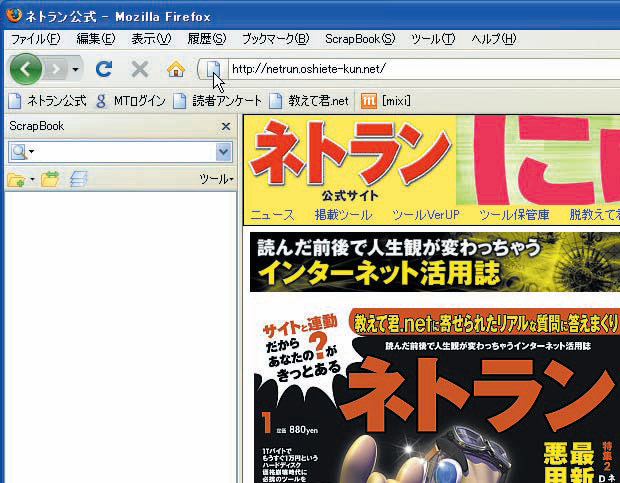Close the ScrapBook sidebar
Screen dimensions: 620x483
(226, 126)
